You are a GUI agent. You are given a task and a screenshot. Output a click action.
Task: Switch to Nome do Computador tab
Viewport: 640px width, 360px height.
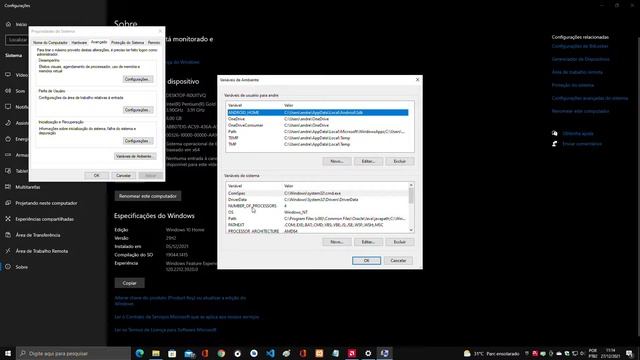(50, 42)
